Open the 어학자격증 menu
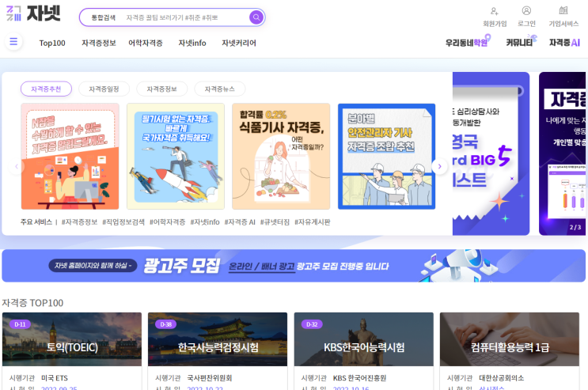The height and width of the screenshot is (390, 588). coord(146,44)
